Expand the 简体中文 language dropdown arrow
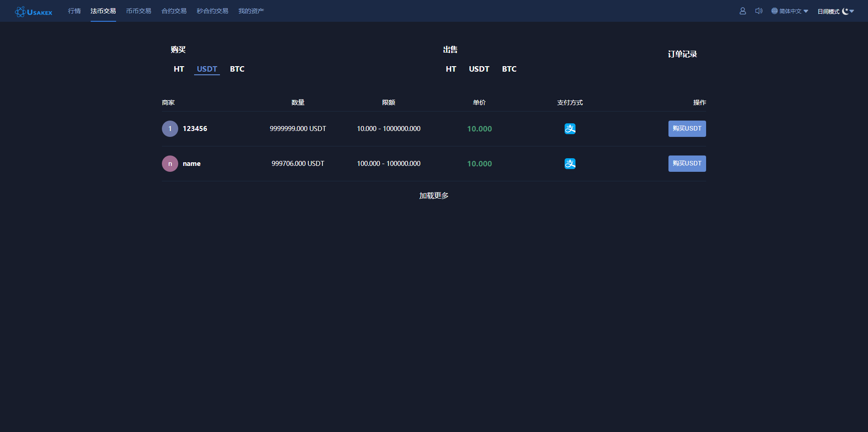Image resolution: width=868 pixels, height=432 pixels. 806,11
